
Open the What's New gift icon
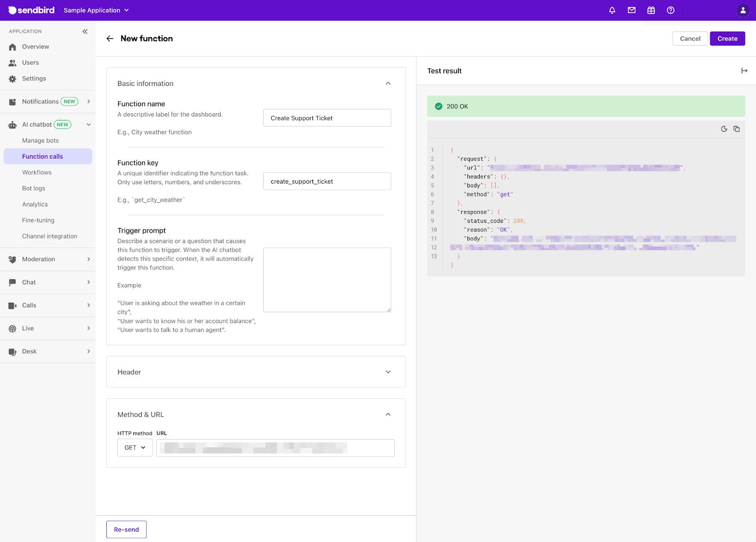651,10
